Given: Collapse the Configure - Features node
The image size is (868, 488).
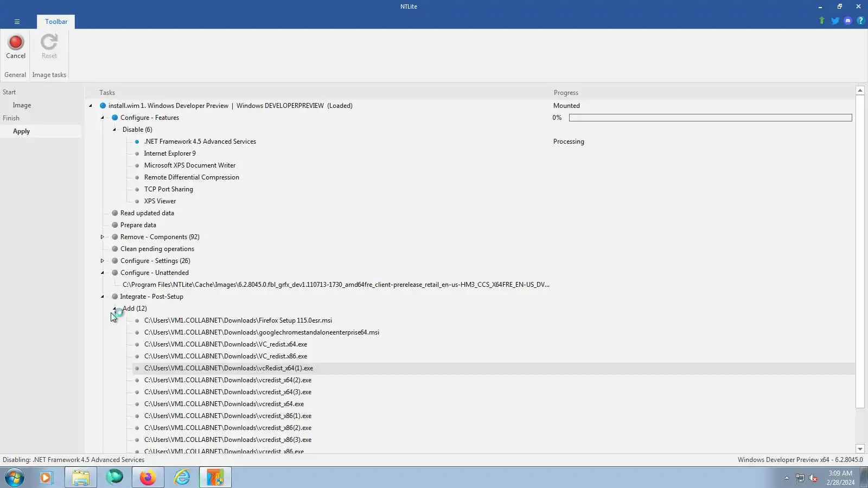Looking at the screenshot, I should click(x=103, y=118).
